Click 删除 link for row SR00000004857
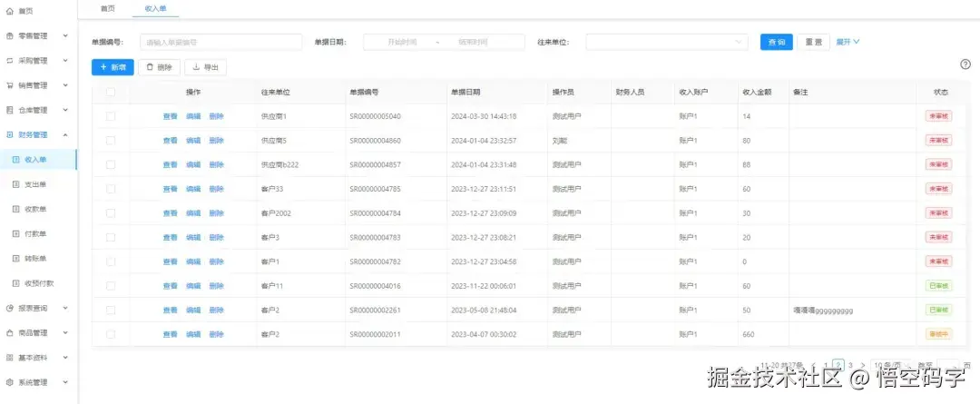The image size is (980, 404). coord(216,164)
